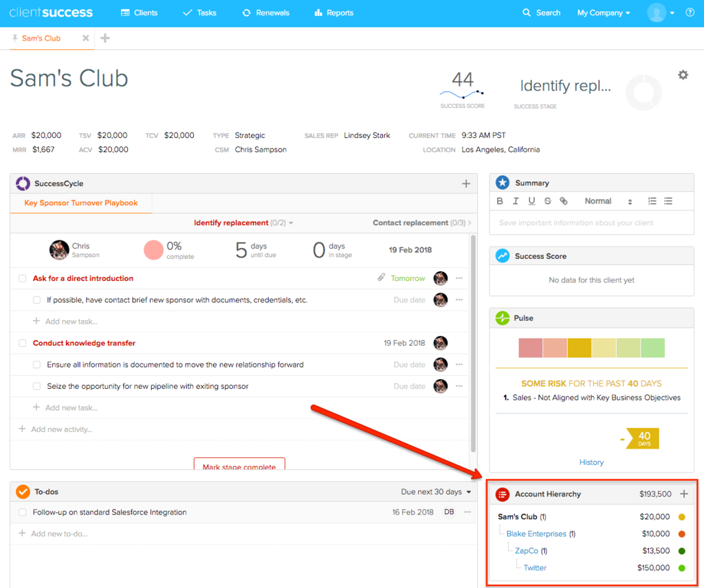Open the help question mark icon
This screenshot has width=704, height=588.
tap(690, 12)
